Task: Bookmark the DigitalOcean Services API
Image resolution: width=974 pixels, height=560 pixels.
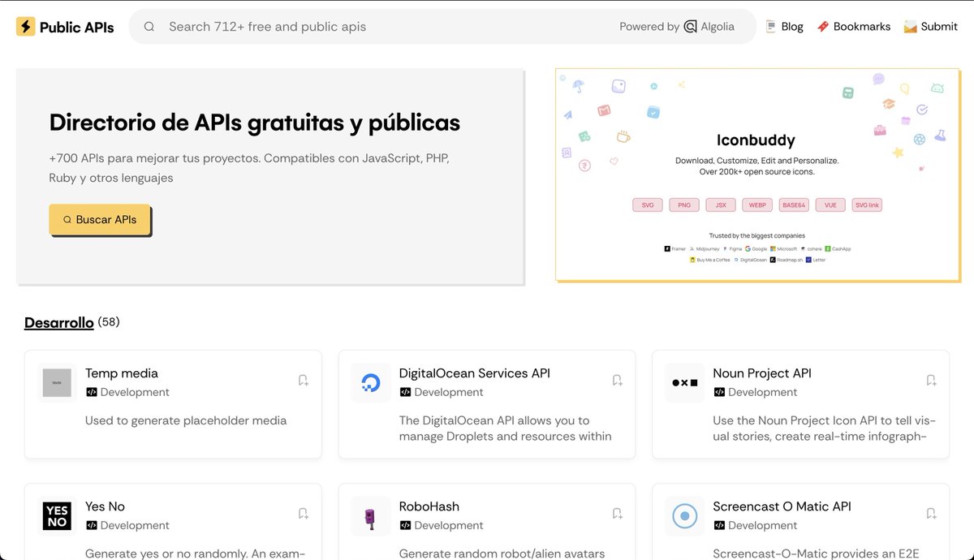Action: [617, 379]
